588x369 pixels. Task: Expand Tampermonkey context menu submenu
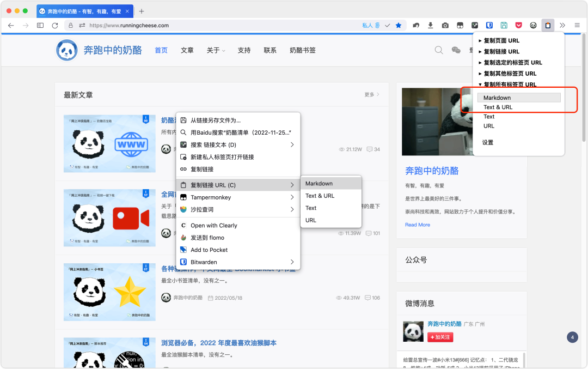coord(238,197)
